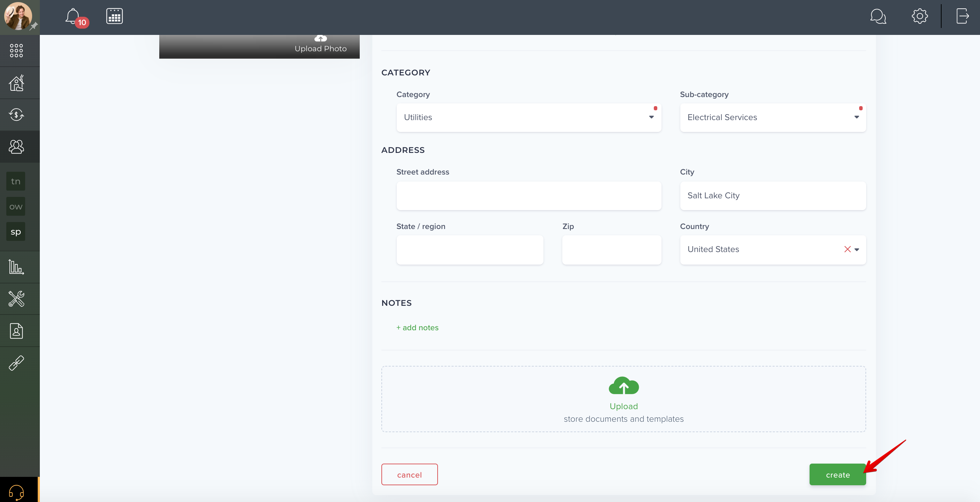Open the links chain icon in sidebar
Screen dimensions: 980x502
(16, 363)
